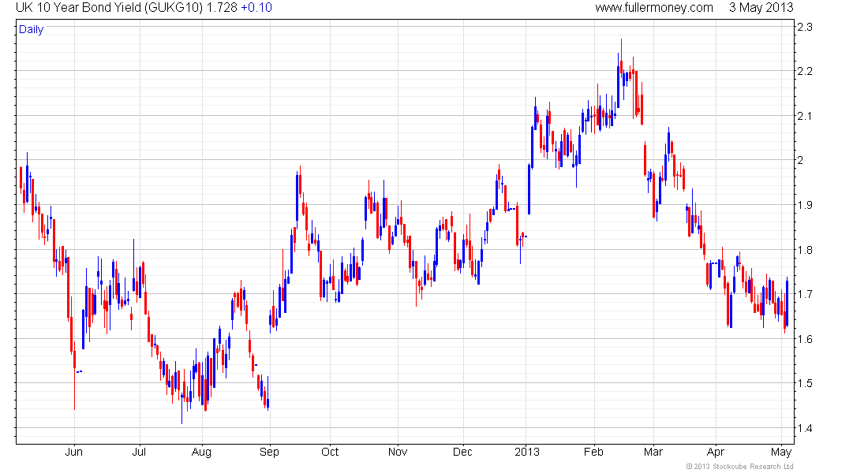Click the 'Daily' timeframe label
This screenshot has width=868, height=473.
[31, 29]
